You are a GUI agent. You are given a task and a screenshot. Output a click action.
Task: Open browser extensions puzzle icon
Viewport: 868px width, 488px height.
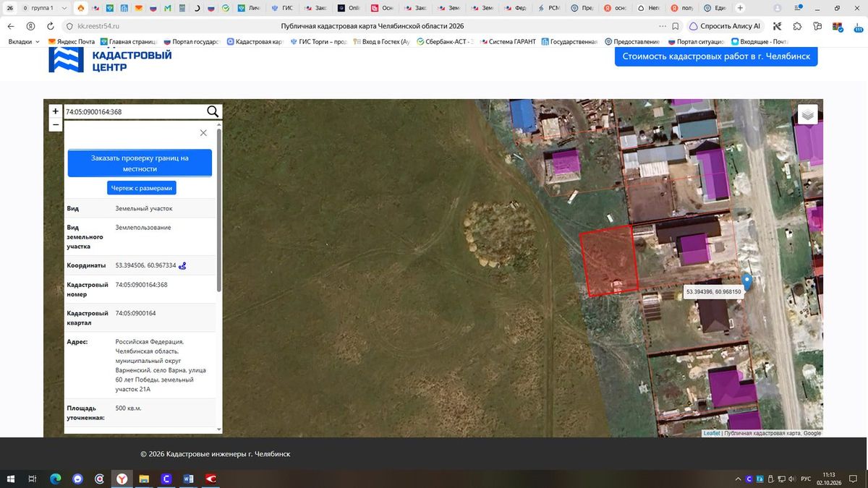pos(797,26)
